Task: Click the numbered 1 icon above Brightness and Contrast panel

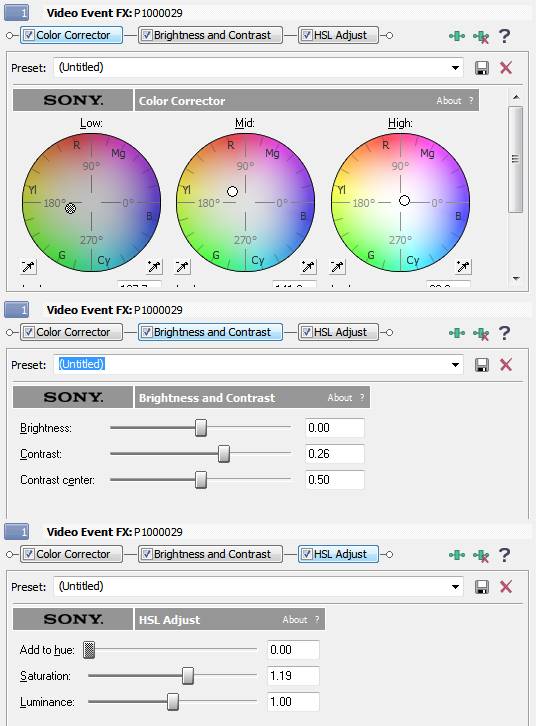Action: tap(17, 310)
